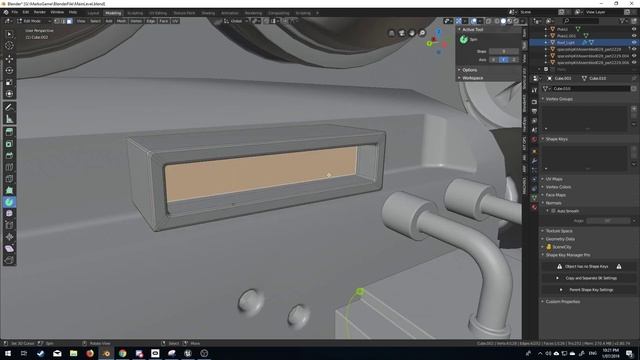Click the Steps value field for Spin

point(504,51)
